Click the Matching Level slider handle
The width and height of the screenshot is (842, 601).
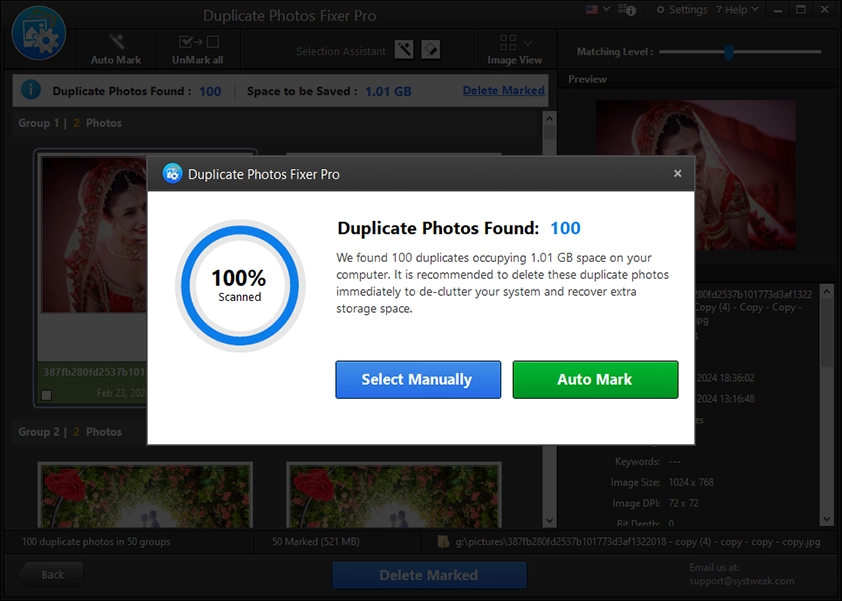click(729, 52)
